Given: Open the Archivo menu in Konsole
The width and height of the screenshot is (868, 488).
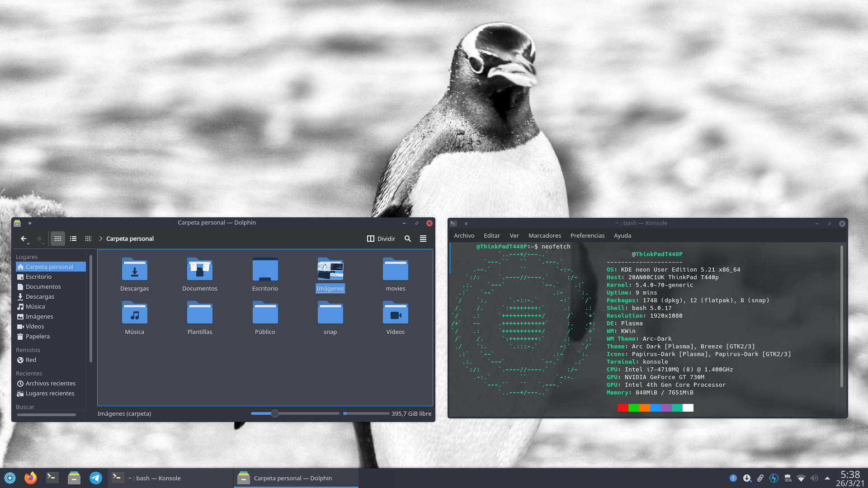Looking at the screenshot, I should [x=464, y=235].
